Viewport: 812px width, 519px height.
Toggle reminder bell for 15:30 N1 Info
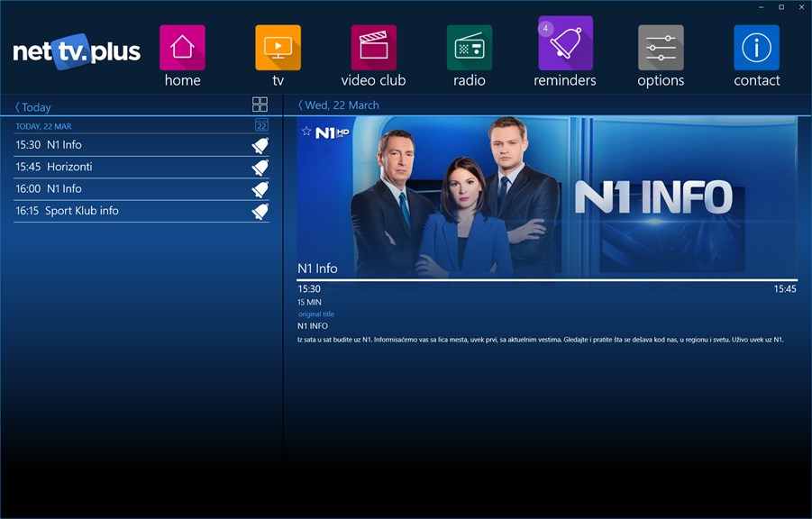point(260,146)
